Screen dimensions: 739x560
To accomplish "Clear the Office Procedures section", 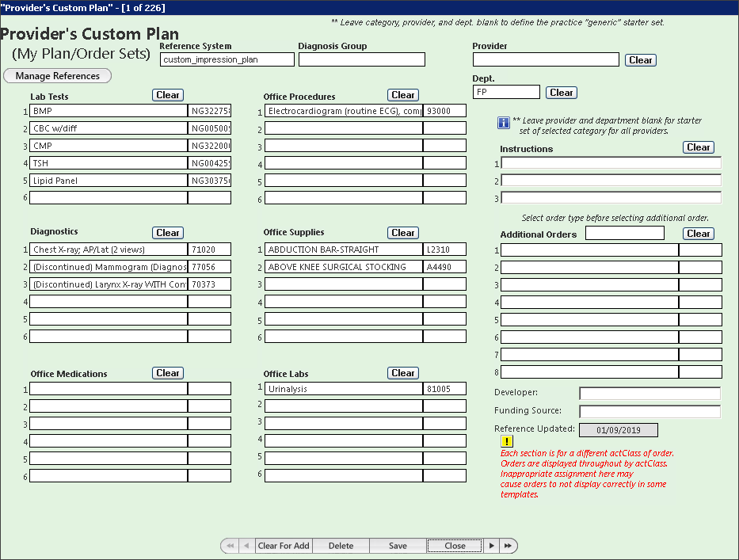I will coord(403,95).
